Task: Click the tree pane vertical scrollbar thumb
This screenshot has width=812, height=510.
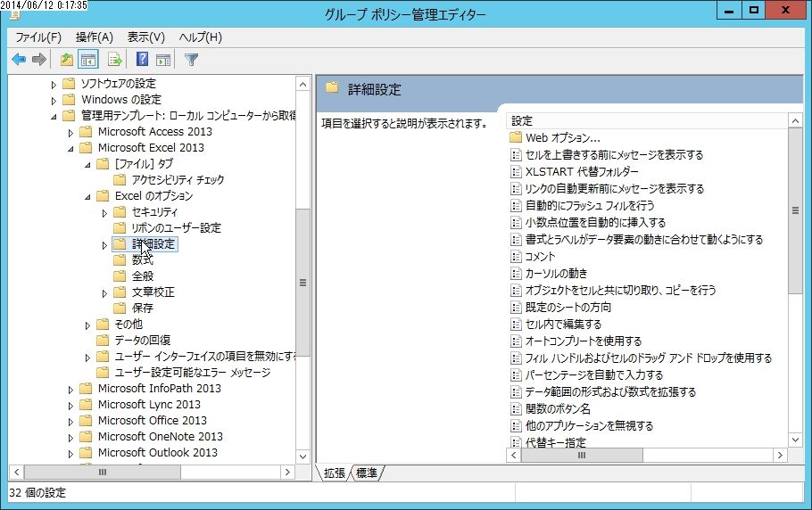Action: tap(303, 283)
